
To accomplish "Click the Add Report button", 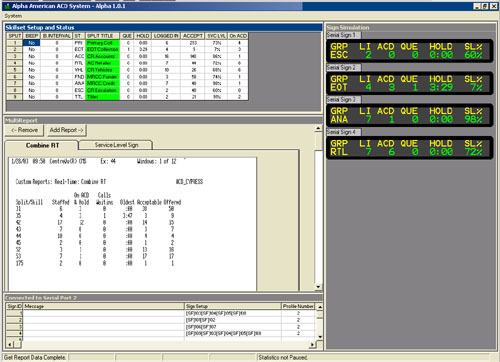I will point(66,130).
